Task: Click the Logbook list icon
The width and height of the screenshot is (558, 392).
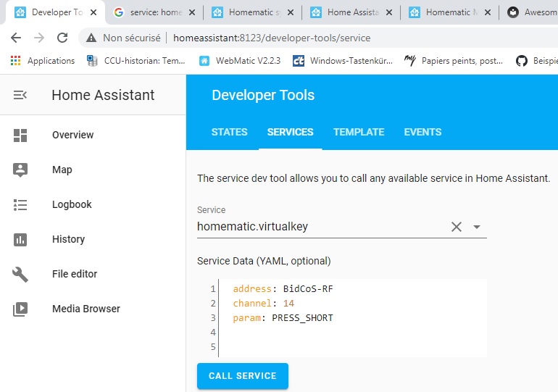Action: point(20,205)
